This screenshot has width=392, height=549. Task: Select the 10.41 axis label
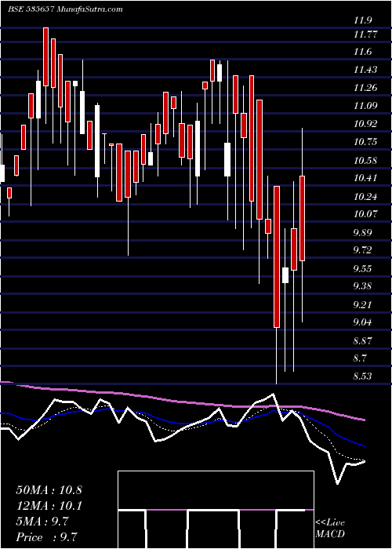365,178
